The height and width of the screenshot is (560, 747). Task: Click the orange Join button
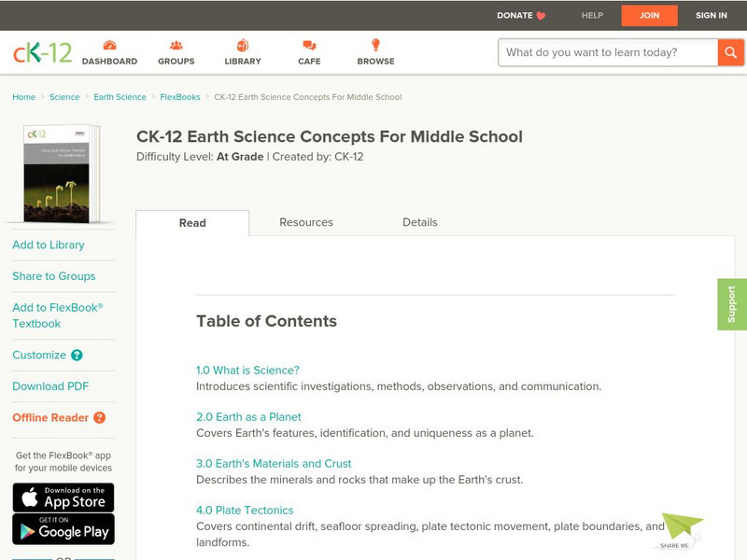tap(649, 15)
